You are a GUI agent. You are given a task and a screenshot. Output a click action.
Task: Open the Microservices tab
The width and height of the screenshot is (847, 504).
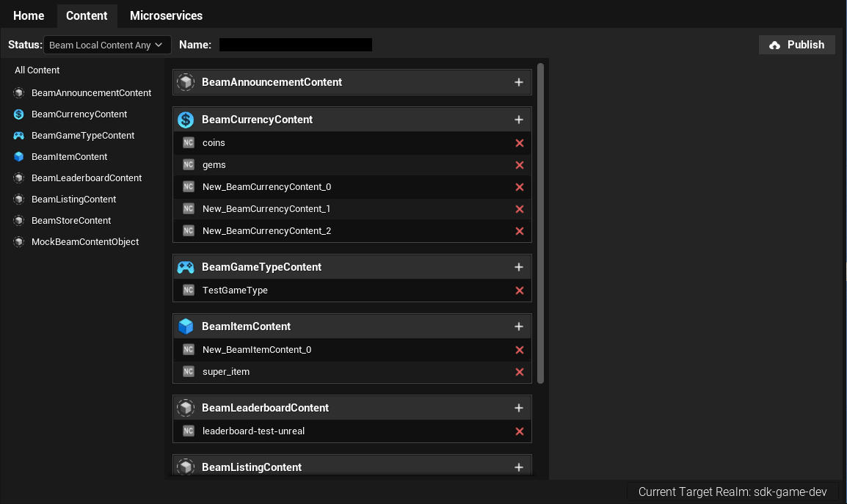coord(166,15)
